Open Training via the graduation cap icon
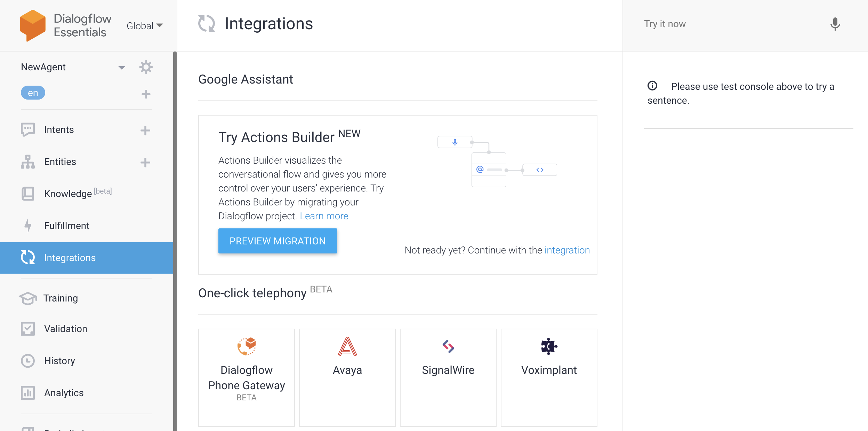868x431 pixels. coord(28,298)
